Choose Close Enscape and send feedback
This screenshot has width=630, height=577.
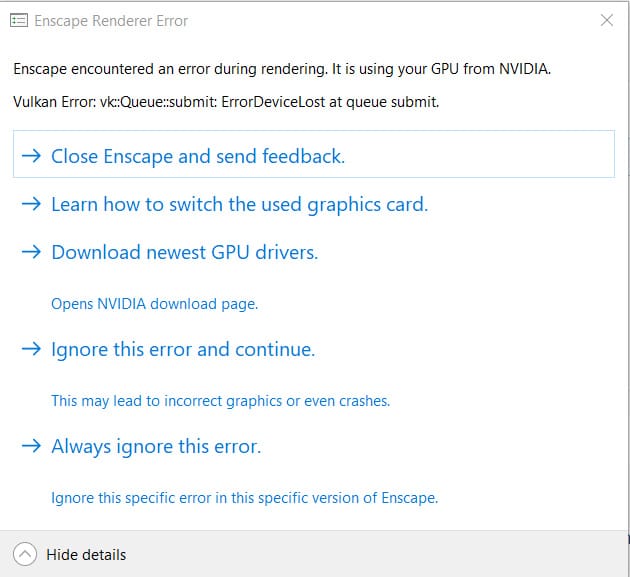coord(198,156)
